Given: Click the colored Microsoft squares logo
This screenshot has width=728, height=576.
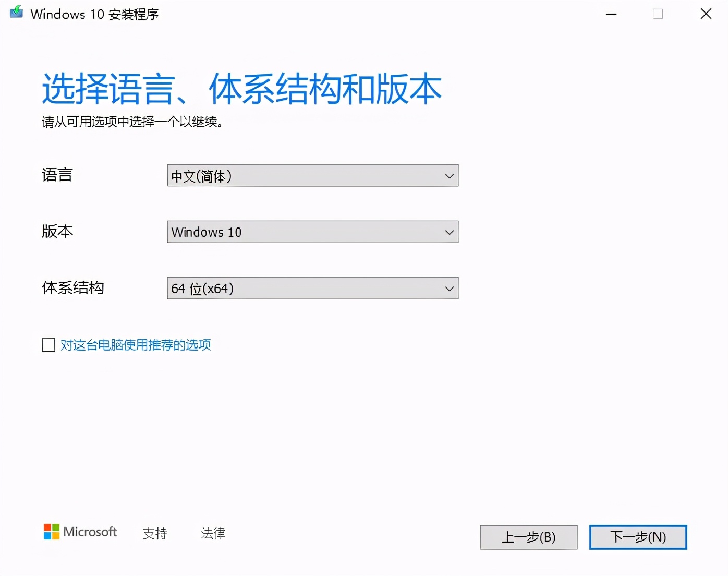Looking at the screenshot, I should [52, 532].
